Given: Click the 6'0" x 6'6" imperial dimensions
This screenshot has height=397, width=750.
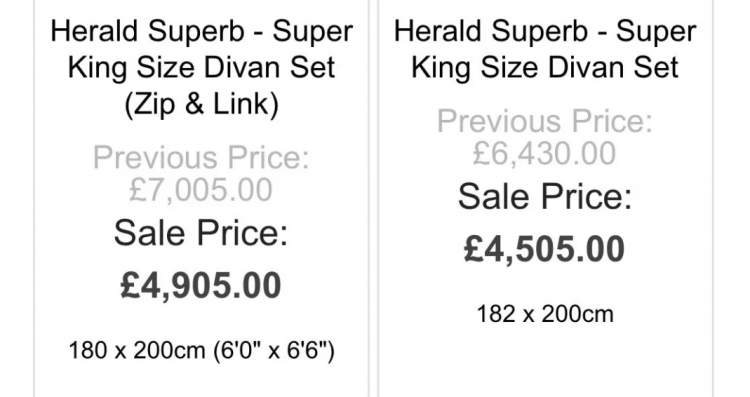Looking at the screenshot, I should pyautogui.click(x=273, y=351).
